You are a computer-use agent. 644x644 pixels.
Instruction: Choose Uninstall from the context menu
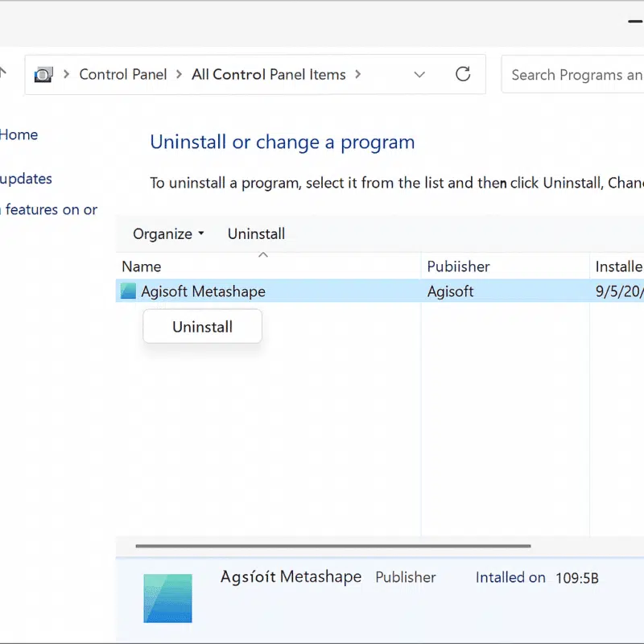coord(202,327)
